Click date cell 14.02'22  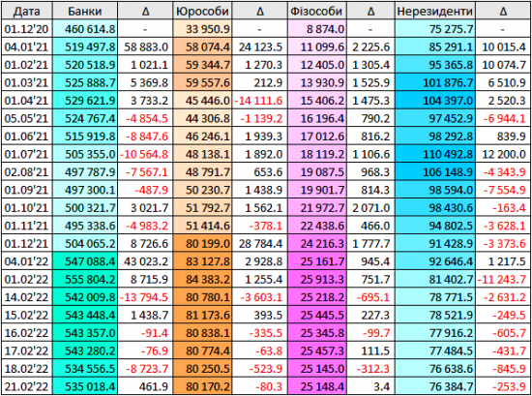coord(26,297)
